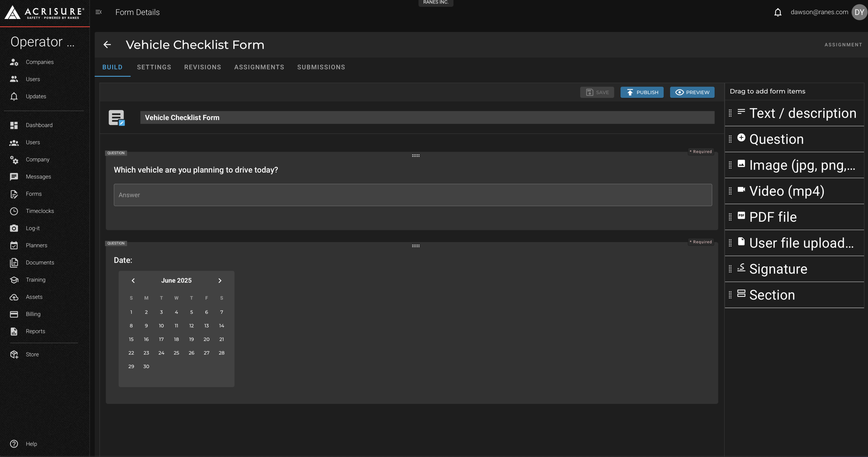Click the form edit icon

(x=117, y=118)
